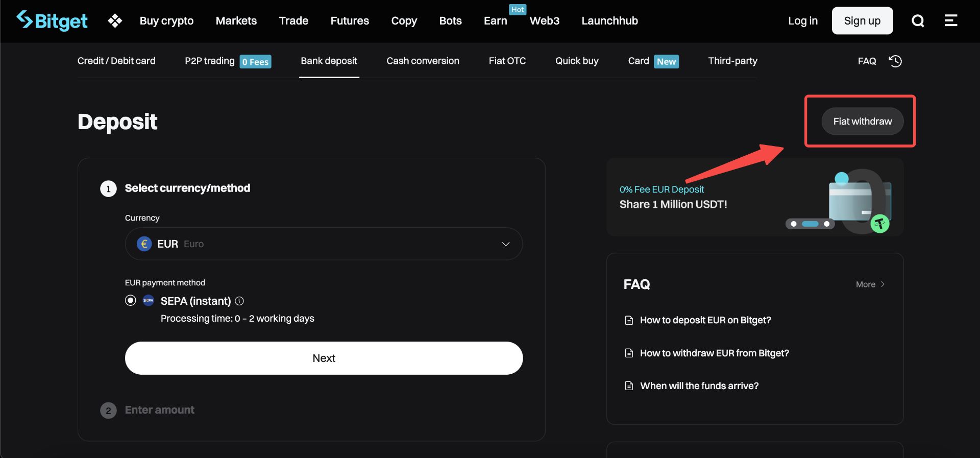The width and height of the screenshot is (980, 458).
Task: Open the four-diamond apps grid icon
Action: (x=115, y=21)
